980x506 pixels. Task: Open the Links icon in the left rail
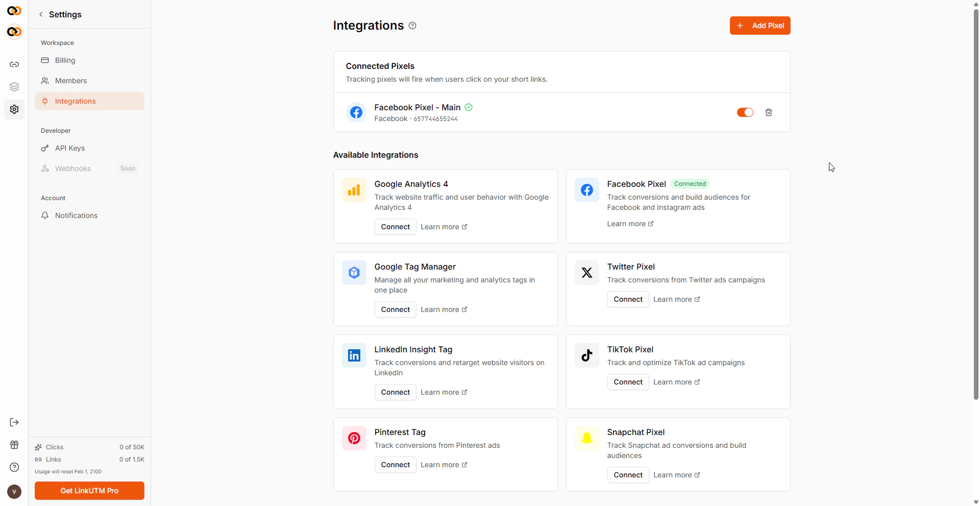tap(14, 64)
